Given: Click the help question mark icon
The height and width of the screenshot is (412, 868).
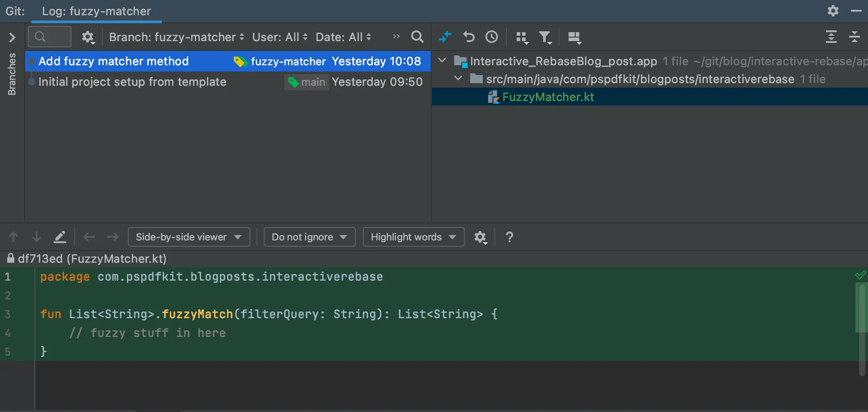Looking at the screenshot, I should pyautogui.click(x=509, y=237).
